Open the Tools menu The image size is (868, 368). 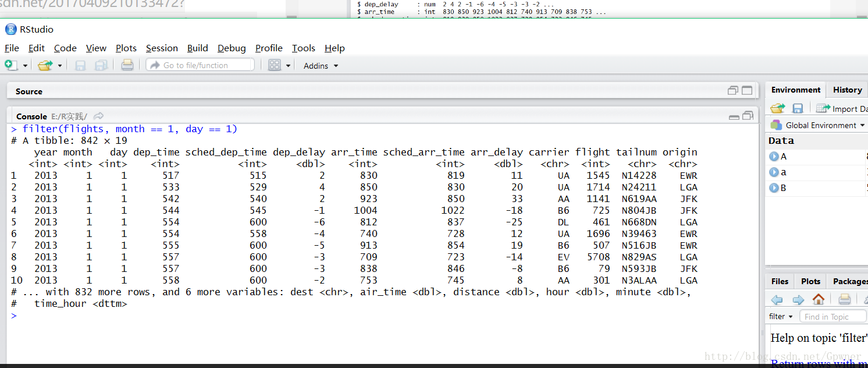click(304, 48)
